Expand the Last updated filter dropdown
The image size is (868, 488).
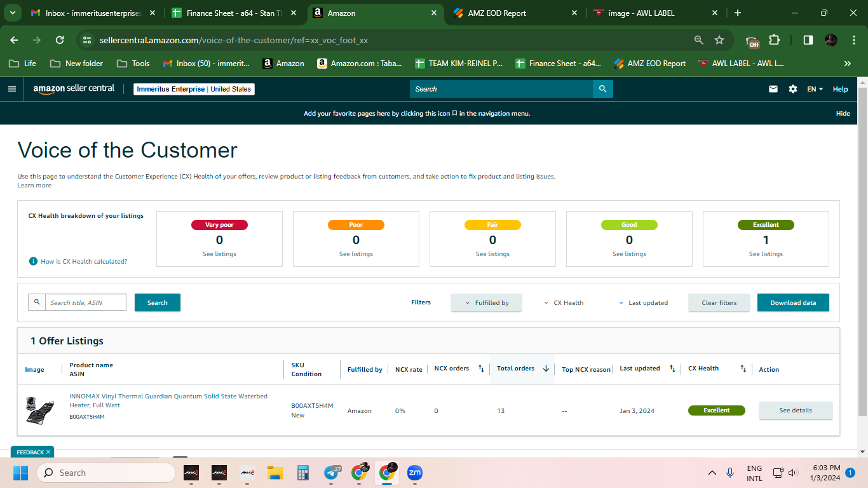(x=643, y=303)
